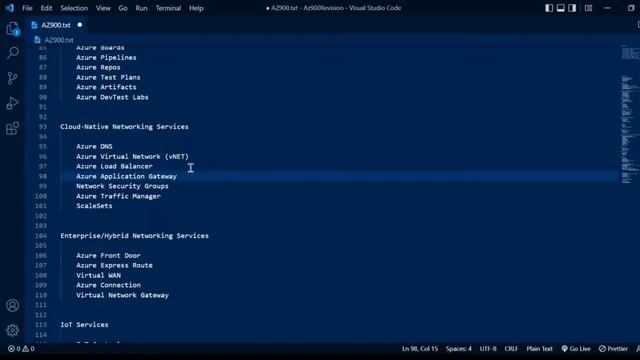Click line 'Azure Virtual Network (vNET)'
This screenshot has width=640, height=360.
tap(132, 156)
